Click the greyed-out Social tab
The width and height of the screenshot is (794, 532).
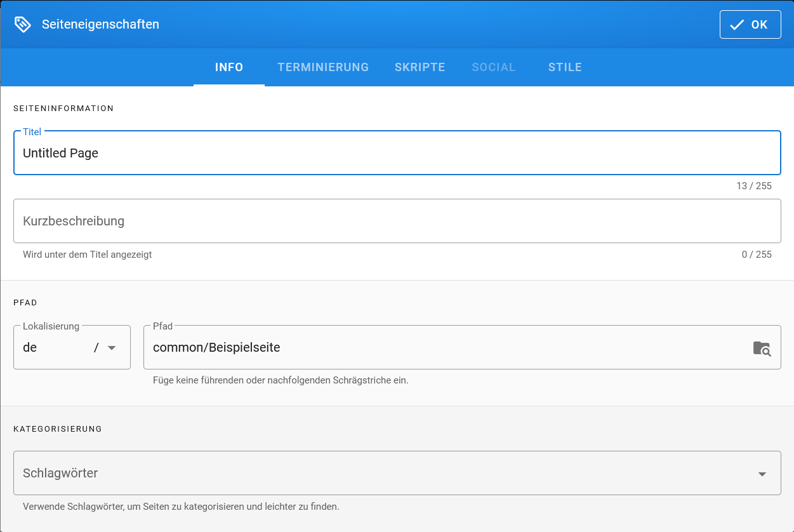[493, 67]
